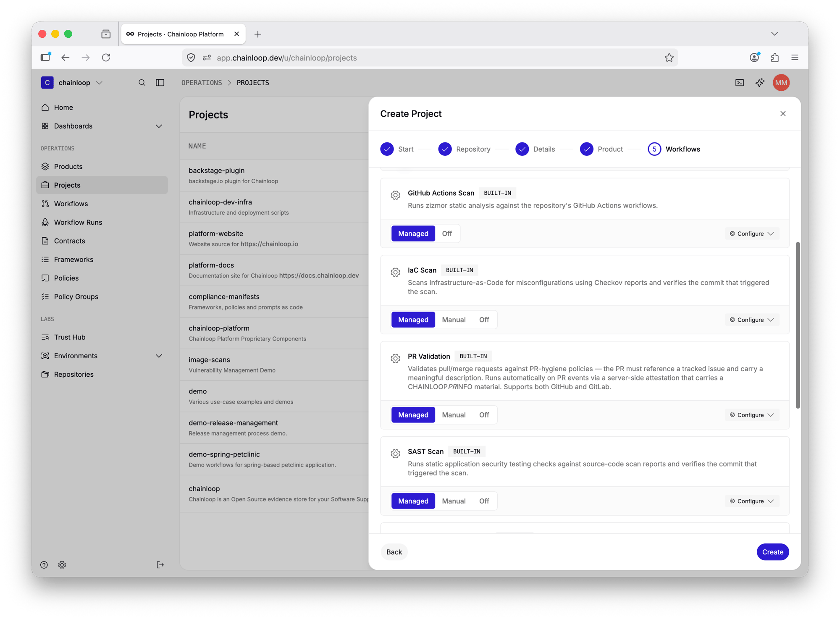Viewport: 840px width, 619px height.
Task: Bookmark this page with star icon
Action: [x=669, y=58]
